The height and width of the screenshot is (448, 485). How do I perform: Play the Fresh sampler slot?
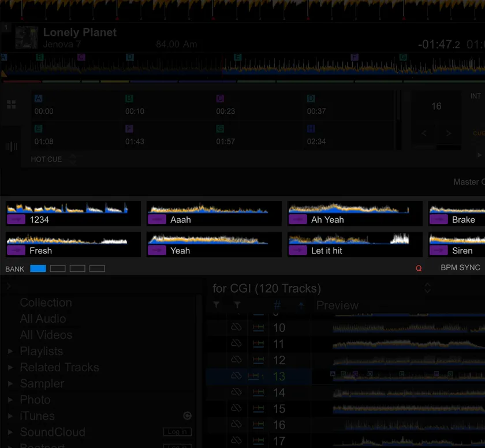16,251
